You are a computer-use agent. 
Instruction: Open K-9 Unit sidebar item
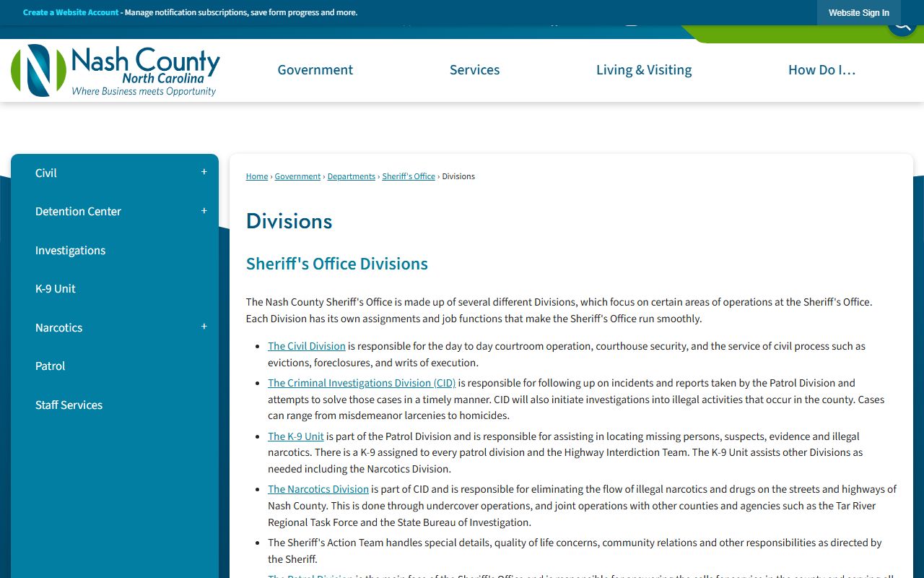56,288
